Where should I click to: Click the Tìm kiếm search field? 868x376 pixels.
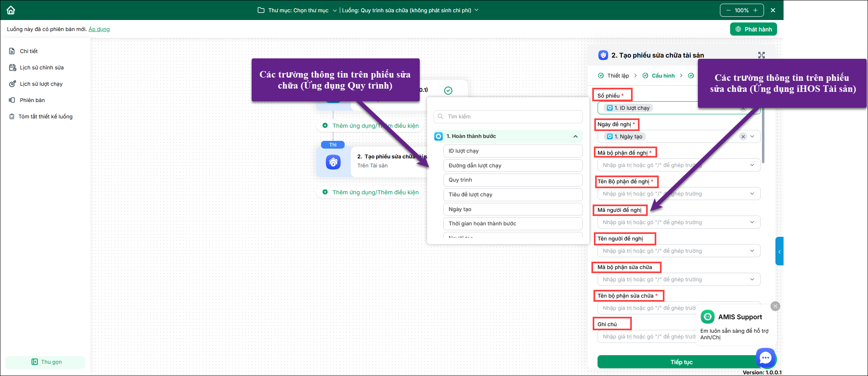508,116
